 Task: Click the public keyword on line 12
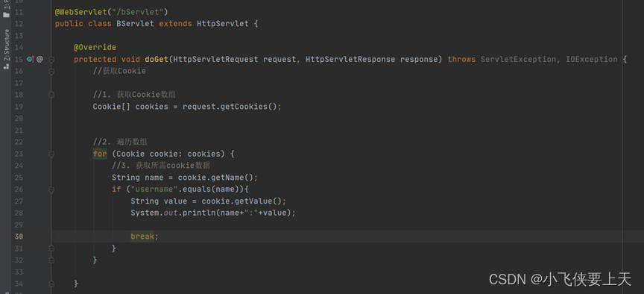click(x=69, y=24)
